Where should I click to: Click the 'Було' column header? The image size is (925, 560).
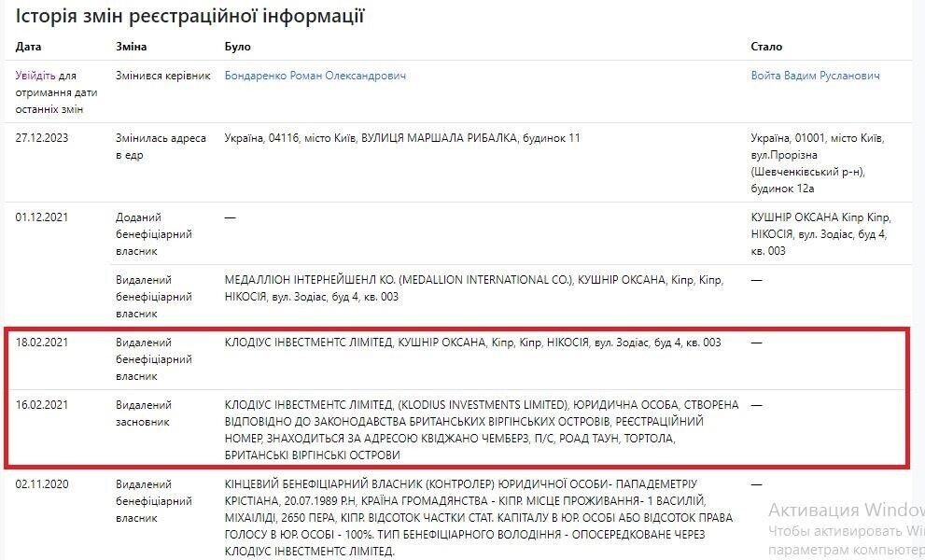click(238, 47)
